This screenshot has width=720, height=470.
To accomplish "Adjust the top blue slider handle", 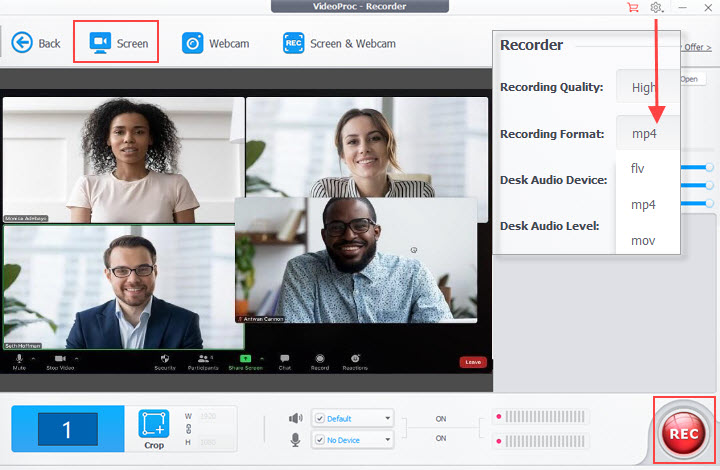I will [x=709, y=167].
